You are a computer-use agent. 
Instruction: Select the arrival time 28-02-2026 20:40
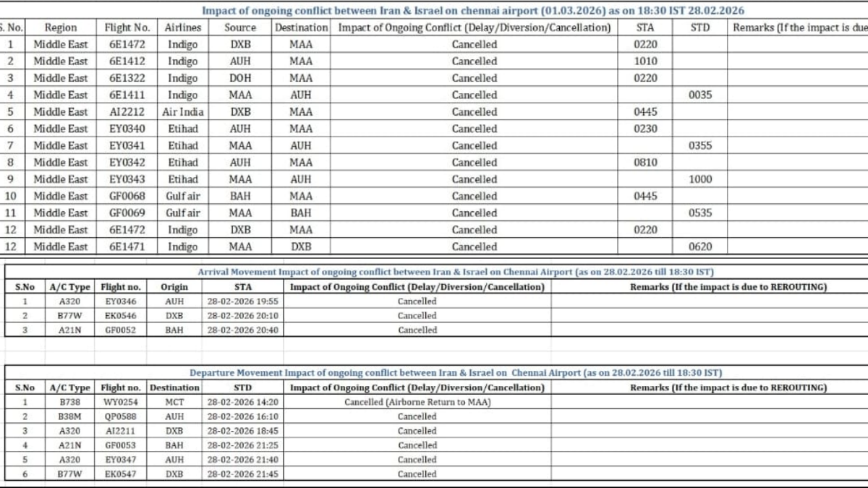click(x=242, y=330)
